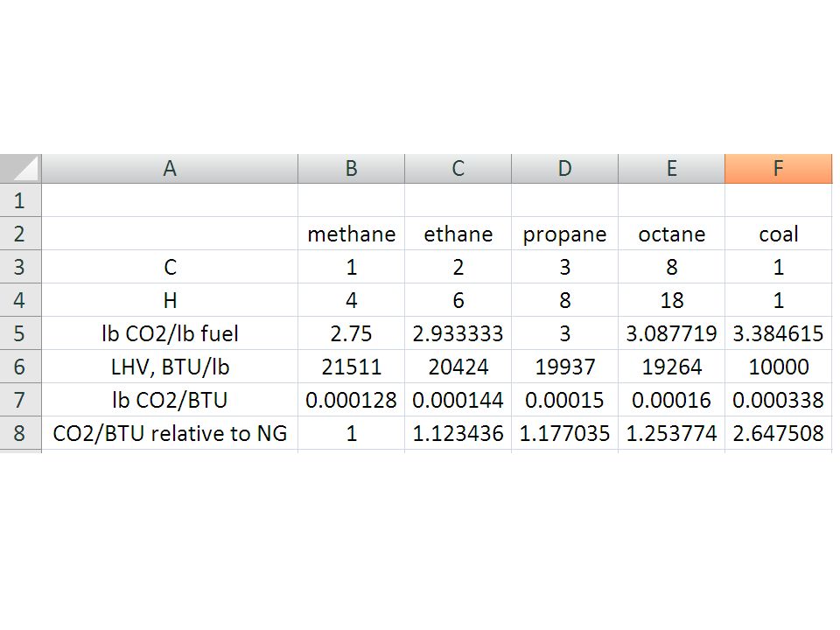The image size is (840, 630).
Task: Select highlighted column F header
Action: click(779, 169)
